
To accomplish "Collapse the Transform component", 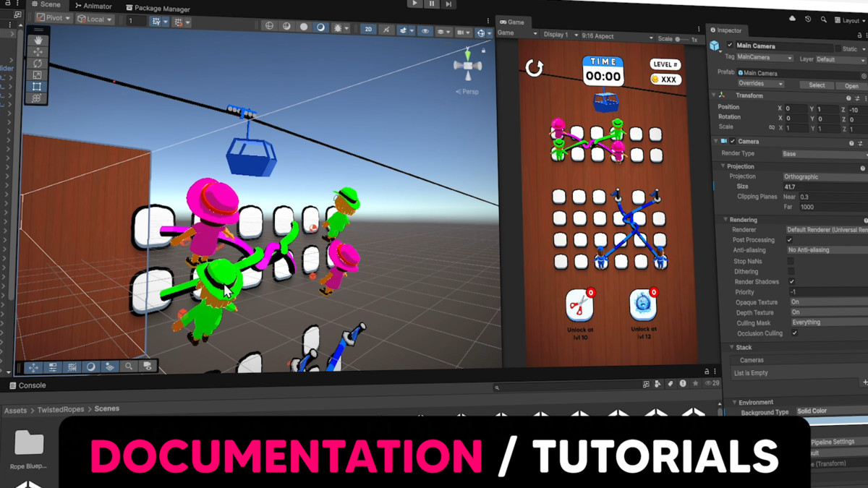I will (x=714, y=95).
